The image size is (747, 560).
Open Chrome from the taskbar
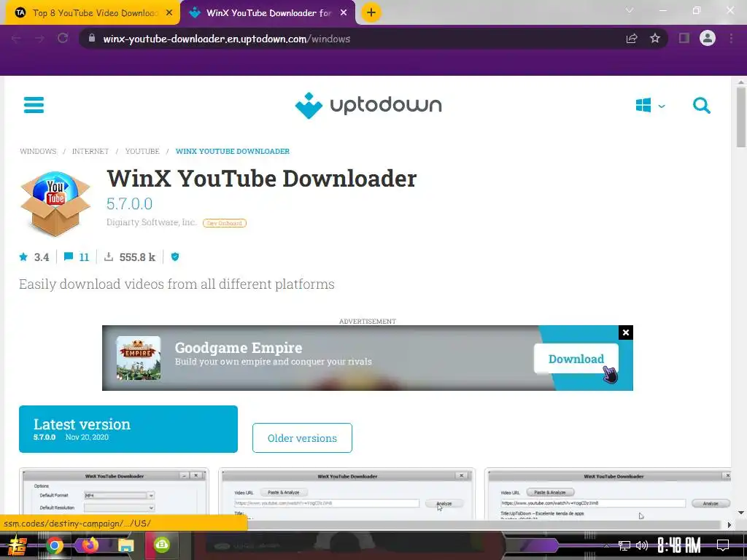(54, 545)
